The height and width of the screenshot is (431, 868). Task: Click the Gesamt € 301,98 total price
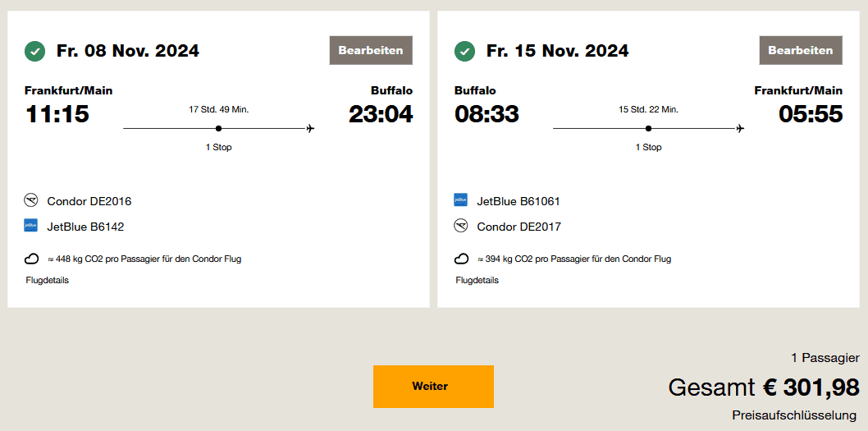coord(764,387)
